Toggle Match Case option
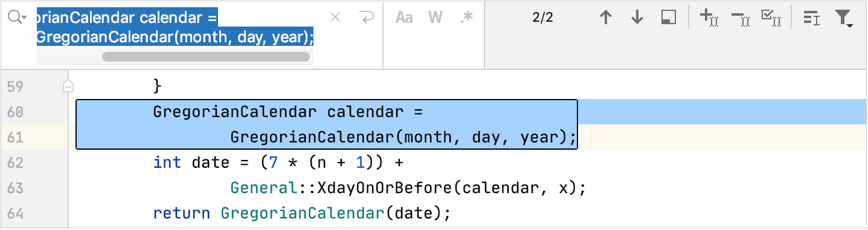 [x=404, y=18]
